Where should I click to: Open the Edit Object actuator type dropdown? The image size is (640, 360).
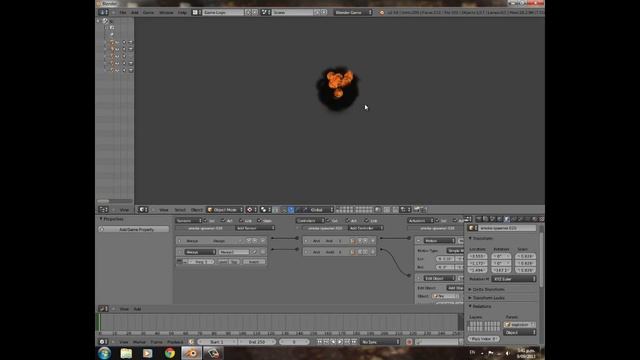coord(439,278)
